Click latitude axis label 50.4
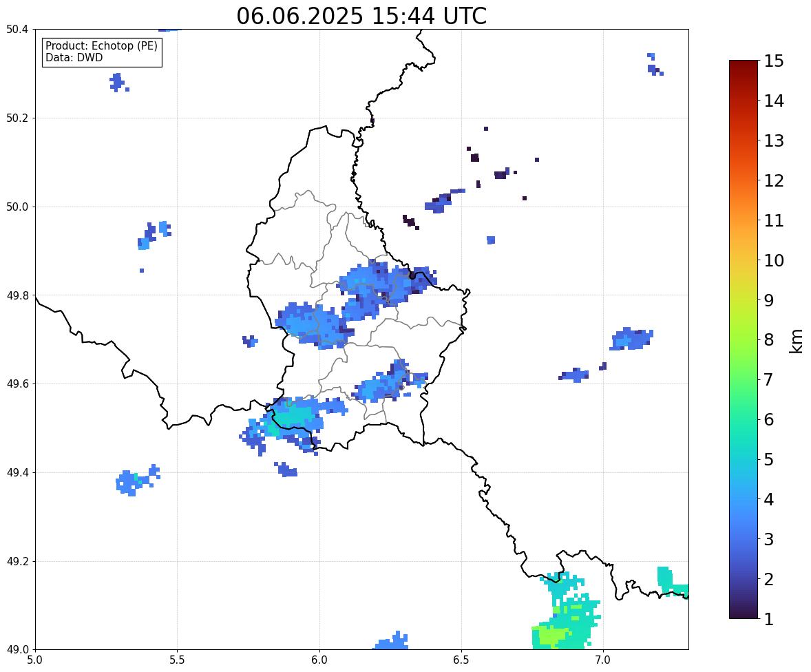This screenshot has width=811, height=672. (17, 30)
